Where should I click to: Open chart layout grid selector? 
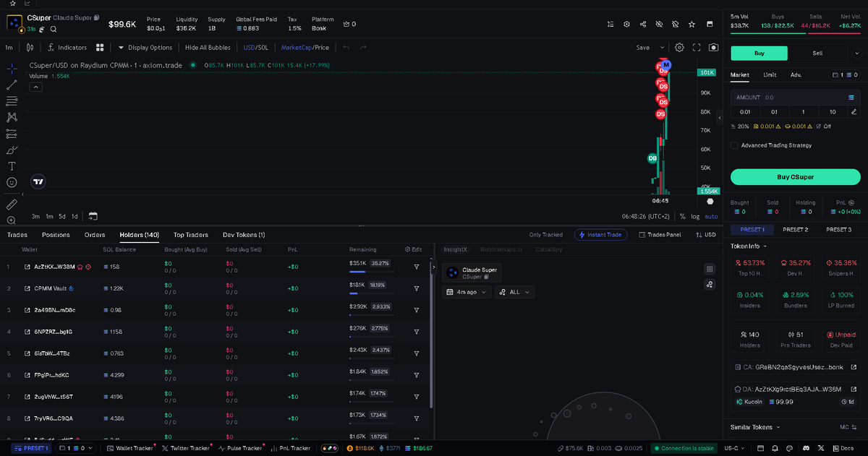[x=100, y=48]
